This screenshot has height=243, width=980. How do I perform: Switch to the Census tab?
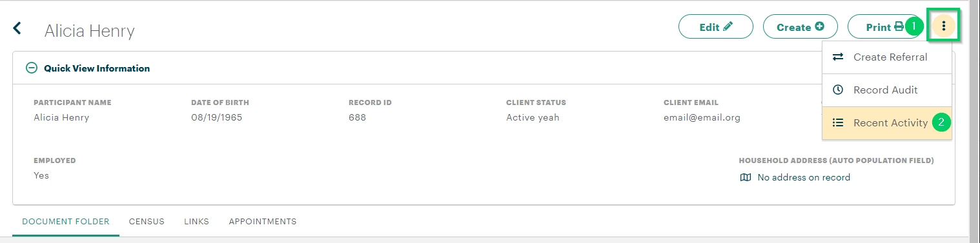pos(147,221)
